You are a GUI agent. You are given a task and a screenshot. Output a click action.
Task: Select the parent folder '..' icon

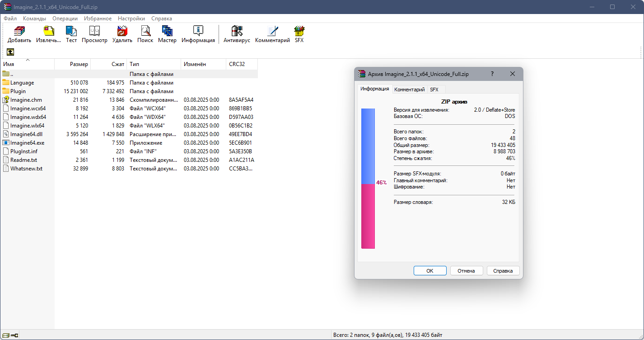coord(6,74)
